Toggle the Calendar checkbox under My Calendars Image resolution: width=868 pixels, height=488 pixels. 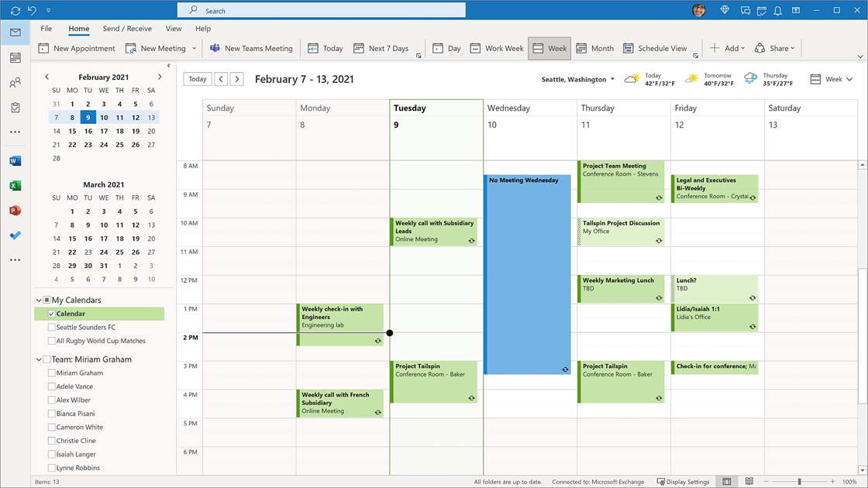click(51, 314)
